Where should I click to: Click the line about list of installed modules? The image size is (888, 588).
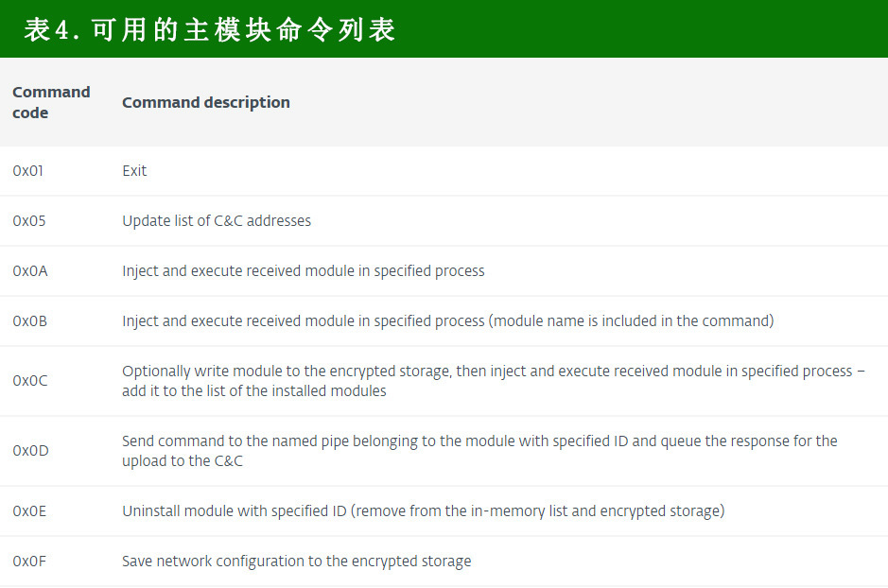(x=253, y=391)
